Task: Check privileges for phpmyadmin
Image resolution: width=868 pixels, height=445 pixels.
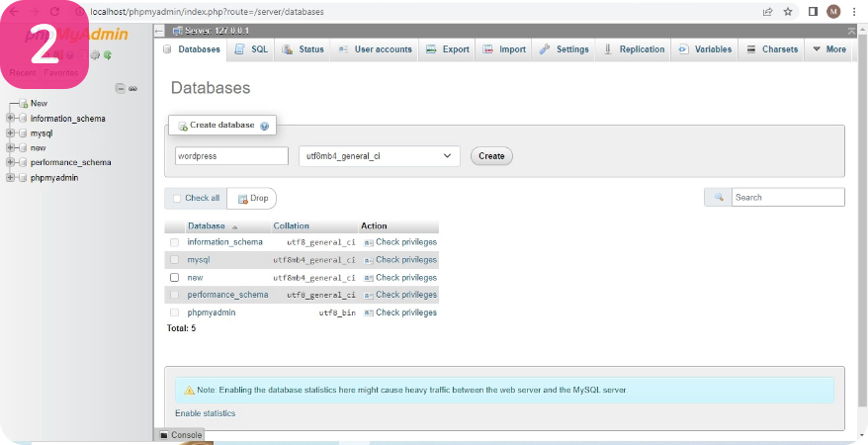Action: pyautogui.click(x=400, y=312)
